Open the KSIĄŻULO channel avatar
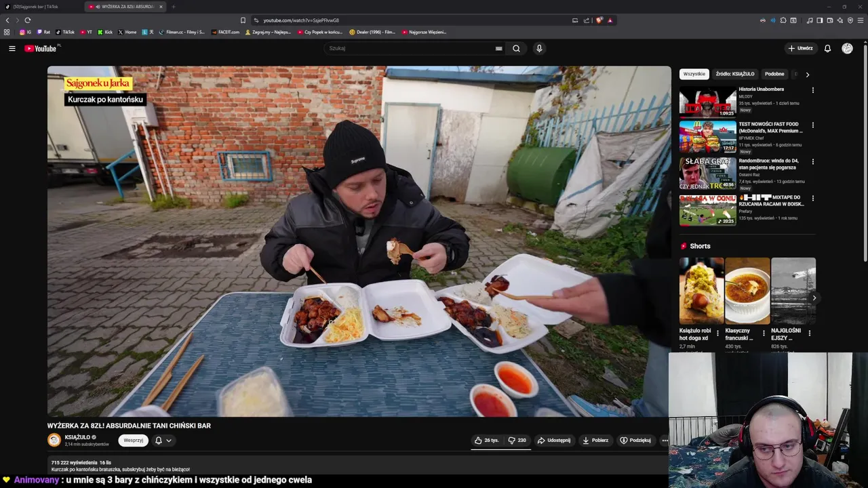 point(54,440)
